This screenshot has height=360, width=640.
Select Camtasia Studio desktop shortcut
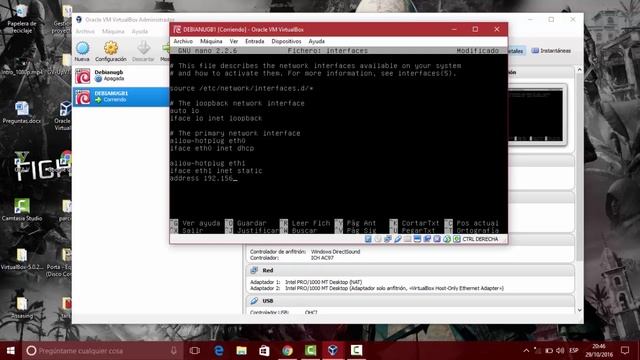tap(22, 210)
